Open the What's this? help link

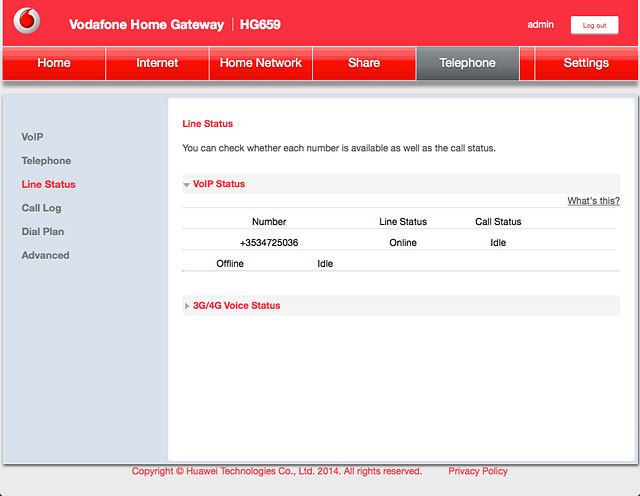pyautogui.click(x=593, y=201)
